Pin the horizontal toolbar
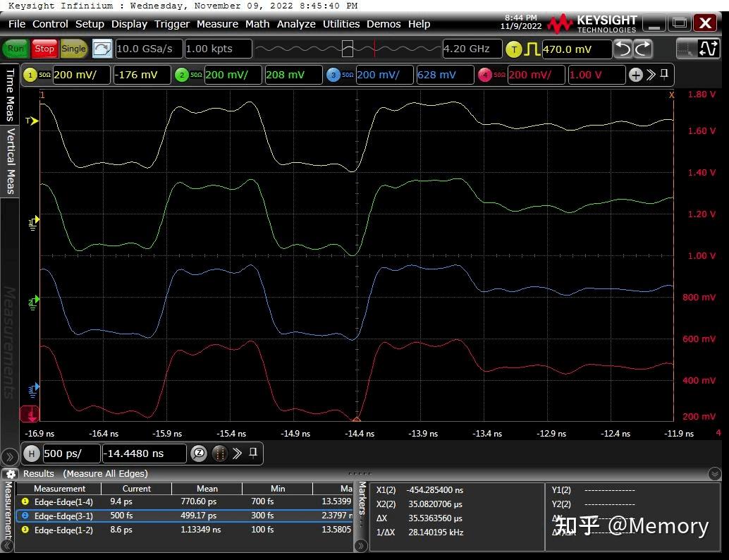 tap(253, 453)
